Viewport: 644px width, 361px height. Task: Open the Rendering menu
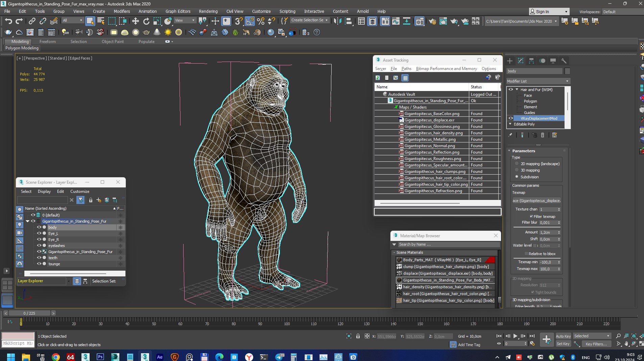click(208, 11)
